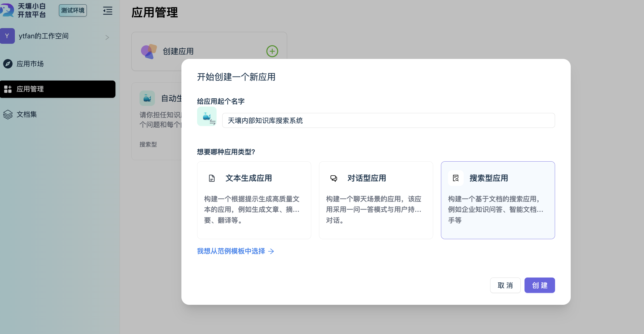This screenshot has width=644, height=334.
Task: Click the 给应用起个名字 label
Action: coord(221,101)
